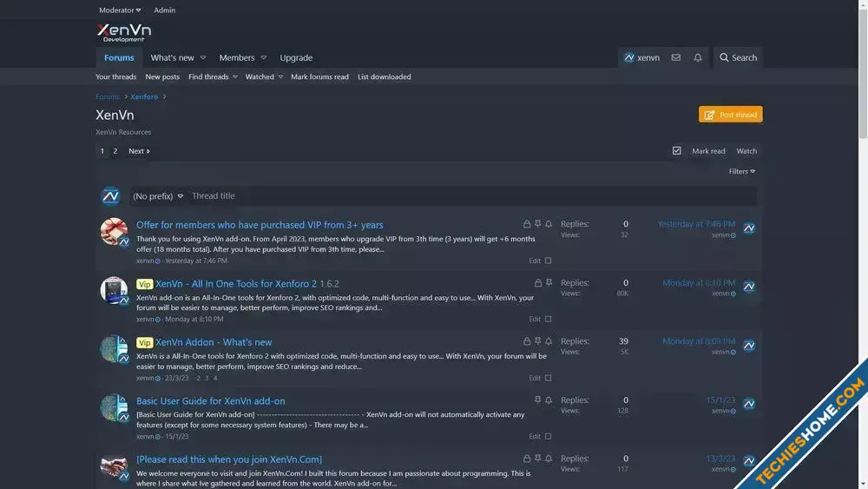Screen dimensions: 868x489
Task: Click the lock icon on the What's new thread
Action: [x=527, y=341]
